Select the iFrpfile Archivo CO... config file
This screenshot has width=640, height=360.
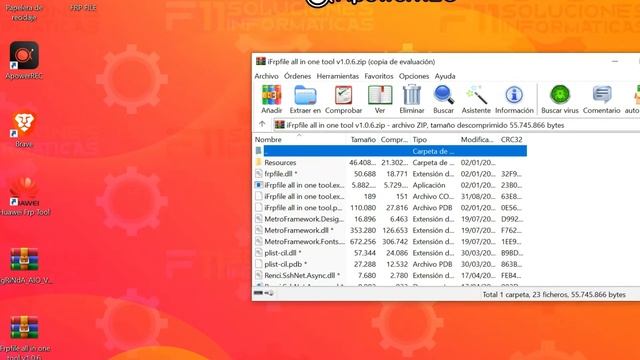click(x=390, y=196)
